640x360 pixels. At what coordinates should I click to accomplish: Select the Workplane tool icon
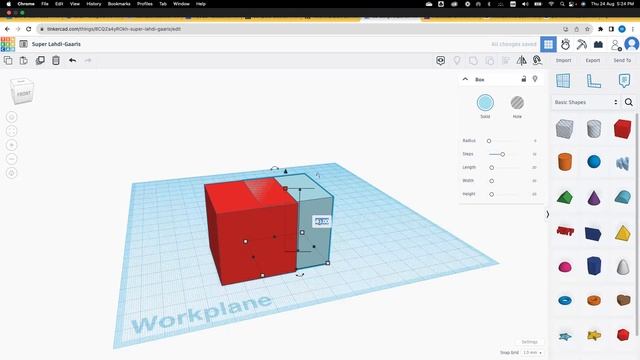563,80
